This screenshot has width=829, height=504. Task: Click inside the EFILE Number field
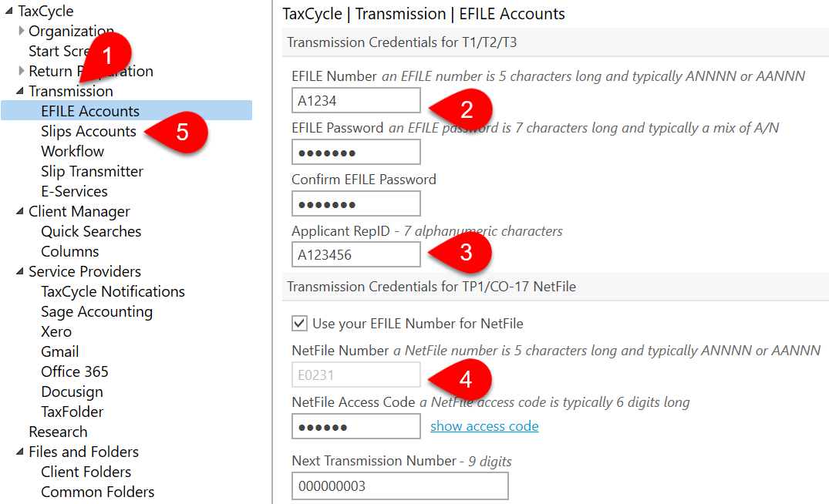pyautogui.click(x=356, y=100)
